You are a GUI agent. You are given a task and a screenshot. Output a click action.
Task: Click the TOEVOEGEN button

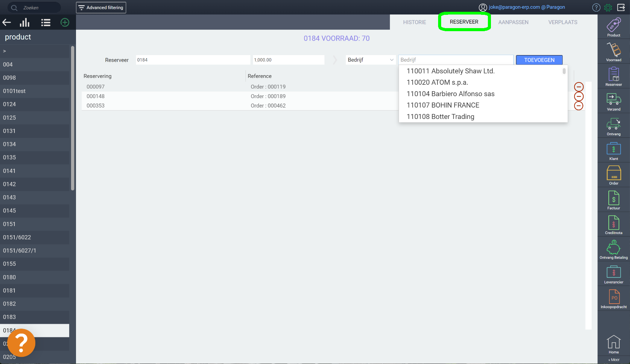(539, 60)
